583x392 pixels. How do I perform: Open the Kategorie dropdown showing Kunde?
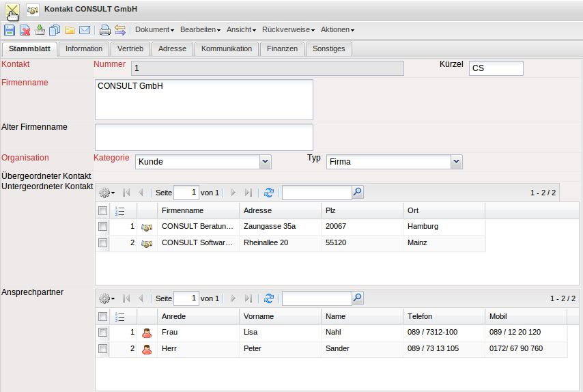point(266,162)
